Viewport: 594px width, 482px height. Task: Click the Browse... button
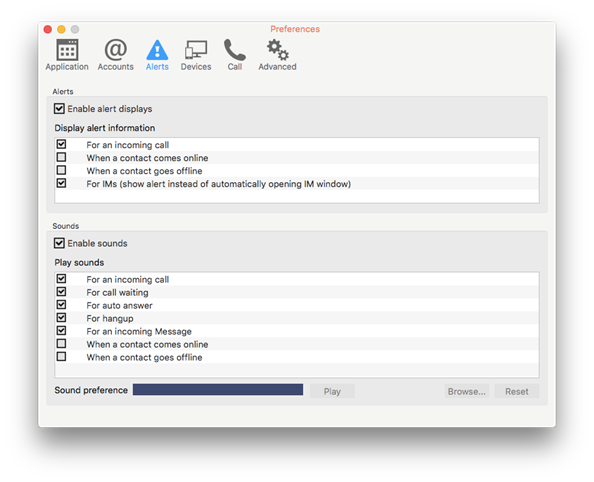point(466,391)
